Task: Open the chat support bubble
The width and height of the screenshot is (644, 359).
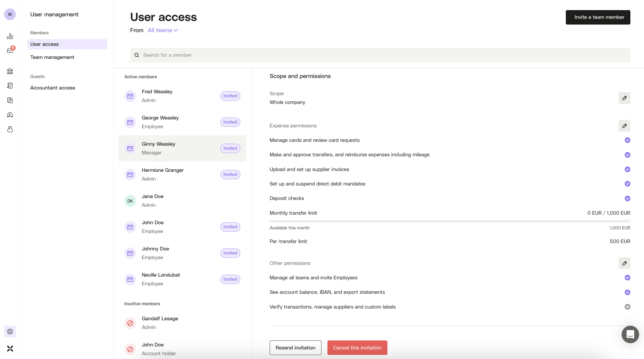Action: pos(630,334)
